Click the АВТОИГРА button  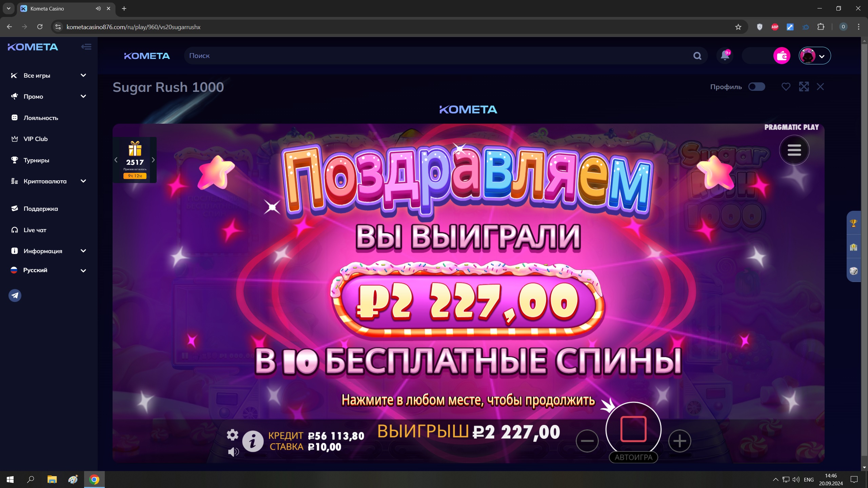(633, 457)
